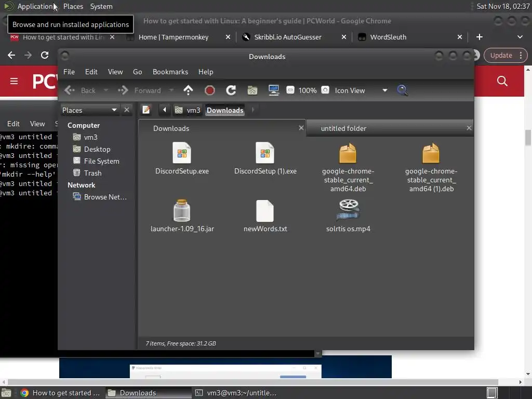Open PCWorld hamburger menu
This screenshot has width=532, height=399.
click(x=14, y=81)
